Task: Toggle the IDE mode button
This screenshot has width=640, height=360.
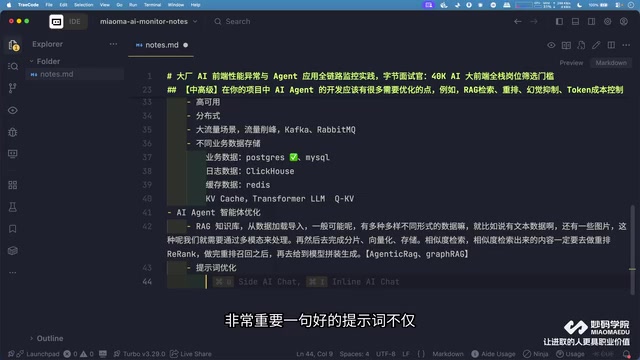Action: click(x=74, y=21)
